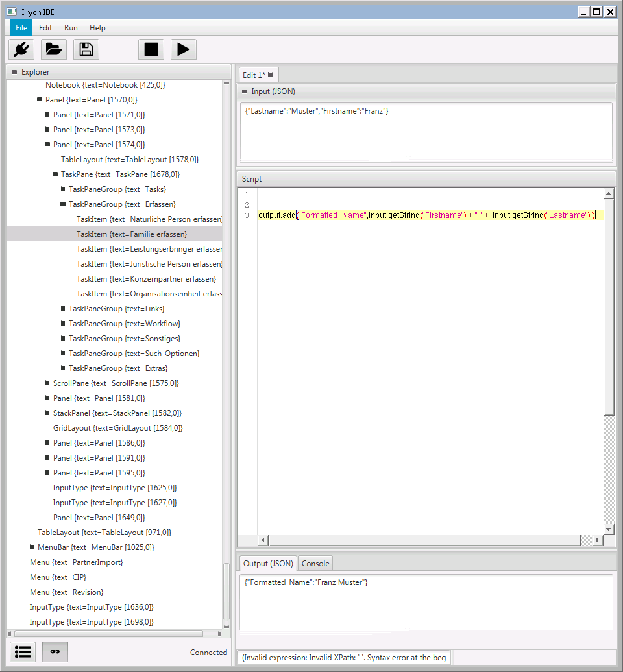The image size is (623, 672).
Task: Switch to the Console tab
Action: point(315,563)
